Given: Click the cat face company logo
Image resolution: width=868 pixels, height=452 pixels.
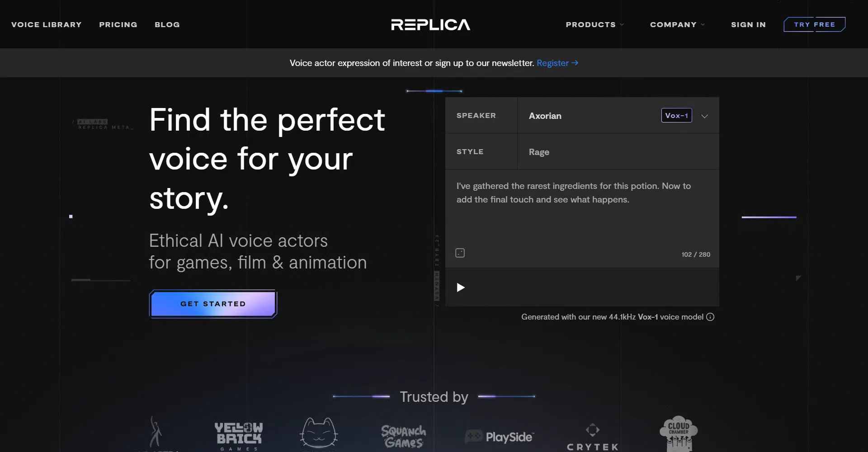Looking at the screenshot, I should click(319, 433).
